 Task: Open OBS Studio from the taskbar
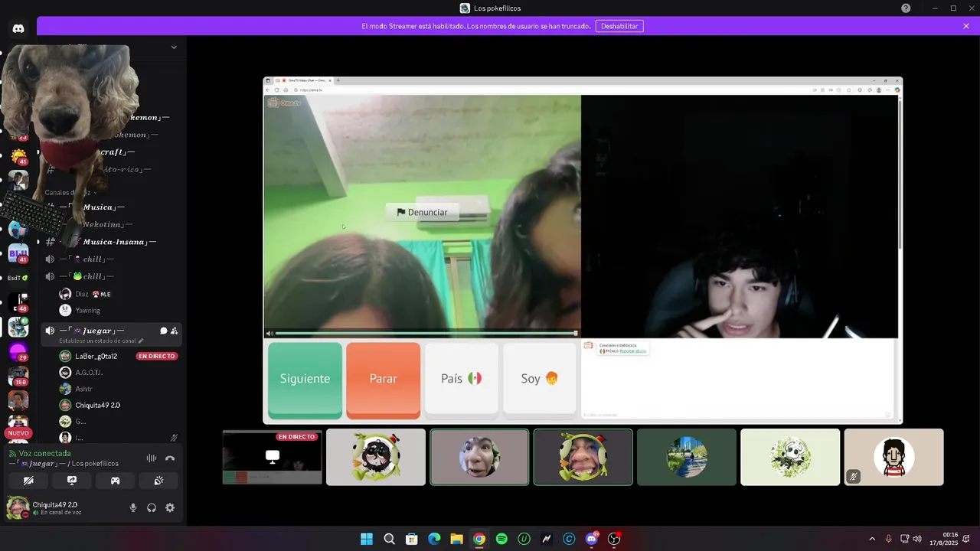pyautogui.click(x=614, y=539)
